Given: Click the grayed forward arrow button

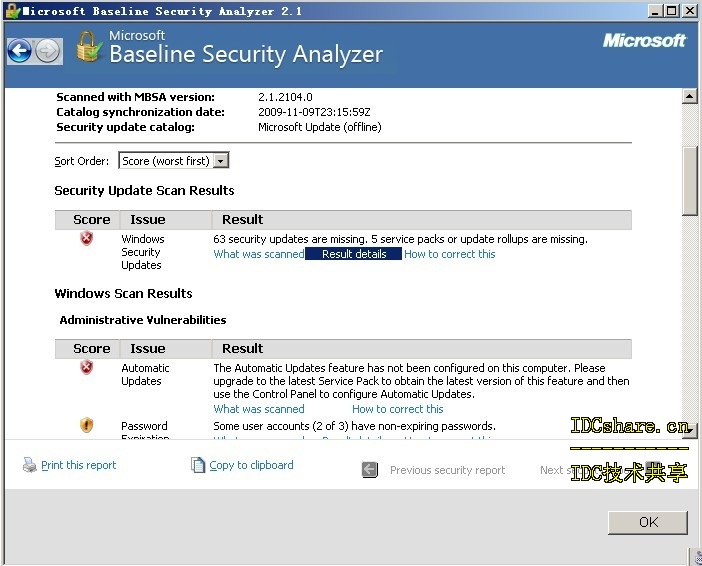Looking at the screenshot, I should (x=47, y=51).
